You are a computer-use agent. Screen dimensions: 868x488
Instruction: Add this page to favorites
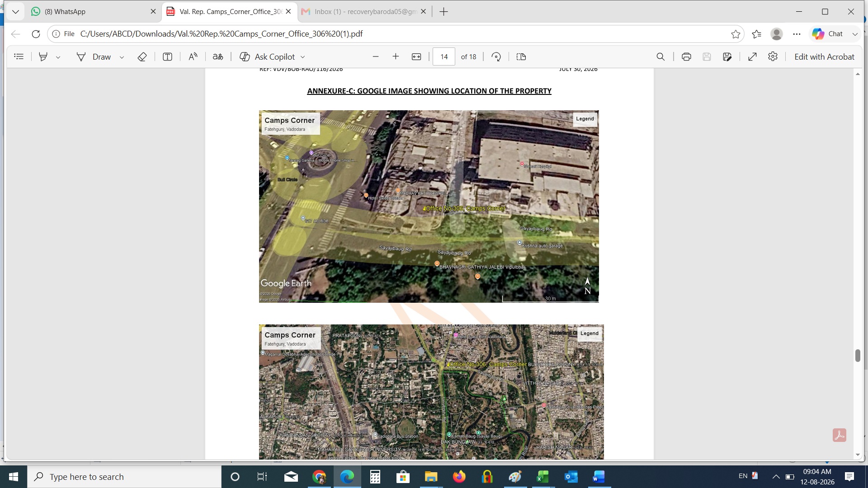(736, 34)
